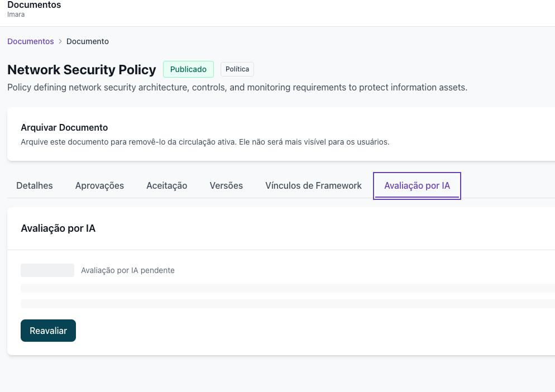
Task: Go to the Versões tab
Action: click(226, 185)
